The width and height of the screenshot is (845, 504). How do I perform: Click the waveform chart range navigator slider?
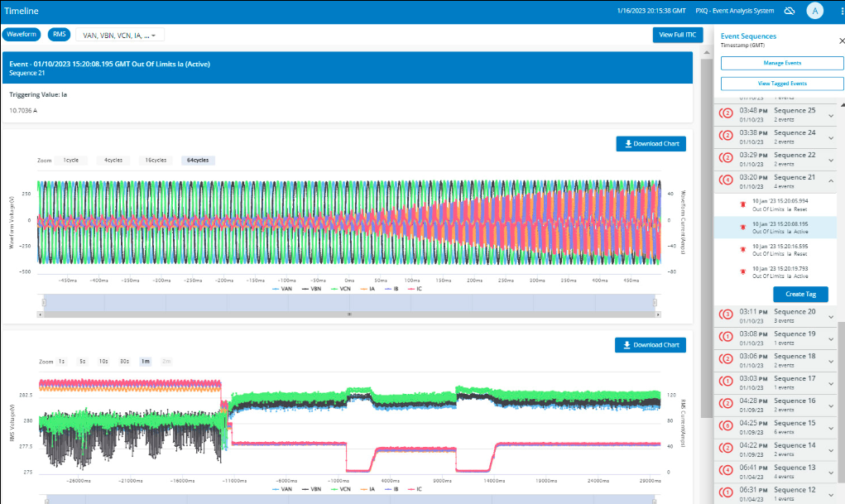pyautogui.click(x=349, y=302)
